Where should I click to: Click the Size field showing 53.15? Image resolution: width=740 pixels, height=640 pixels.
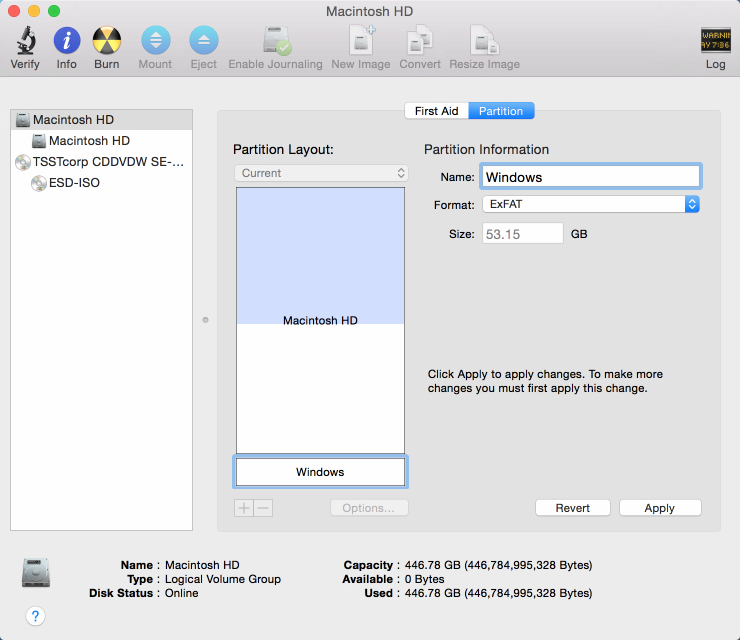click(523, 234)
